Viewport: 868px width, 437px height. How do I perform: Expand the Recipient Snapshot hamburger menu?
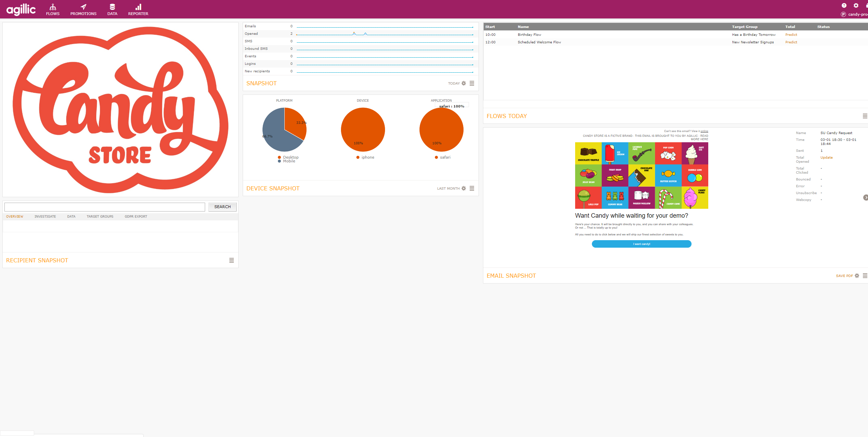point(231,260)
